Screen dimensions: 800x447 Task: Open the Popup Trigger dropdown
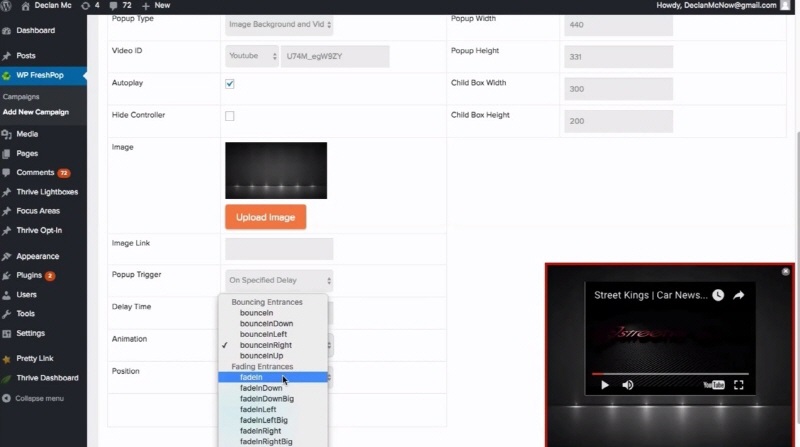279,280
